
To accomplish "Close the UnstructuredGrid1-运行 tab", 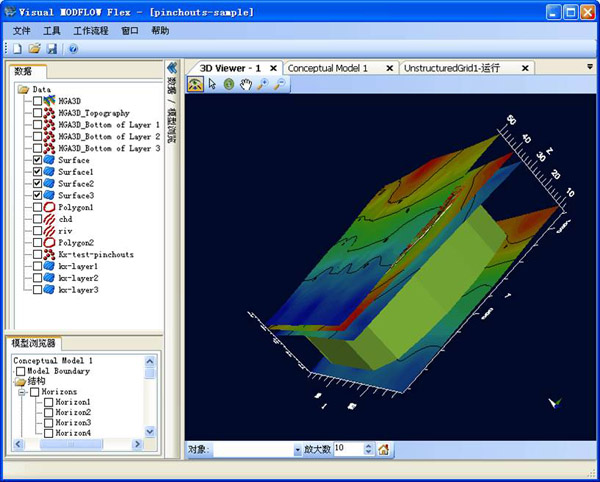I will pyautogui.click(x=525, y=68).
